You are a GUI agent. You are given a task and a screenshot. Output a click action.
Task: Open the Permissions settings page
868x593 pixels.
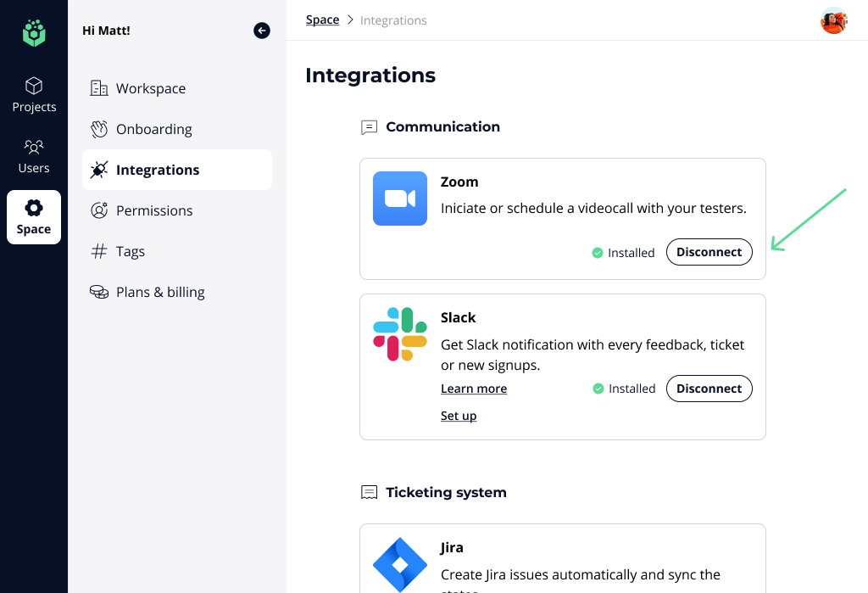pyautogui.click(x=154, y=210)
